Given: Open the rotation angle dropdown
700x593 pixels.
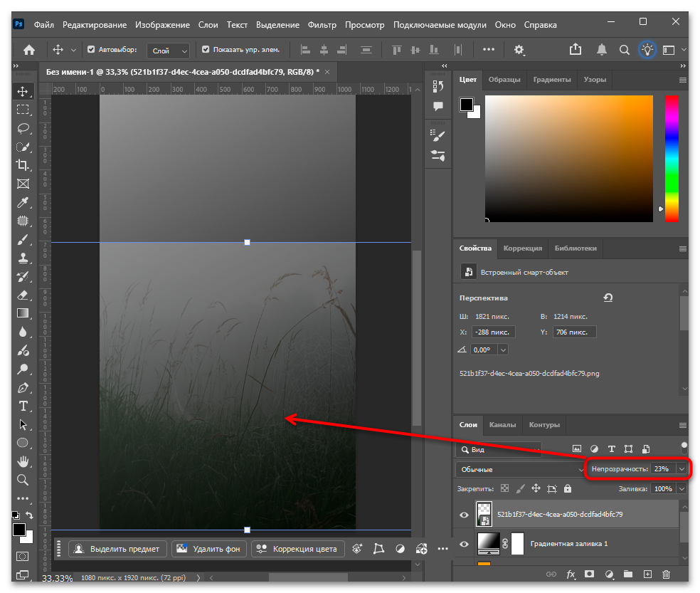Looking at the screenshot, I should 503,350.
